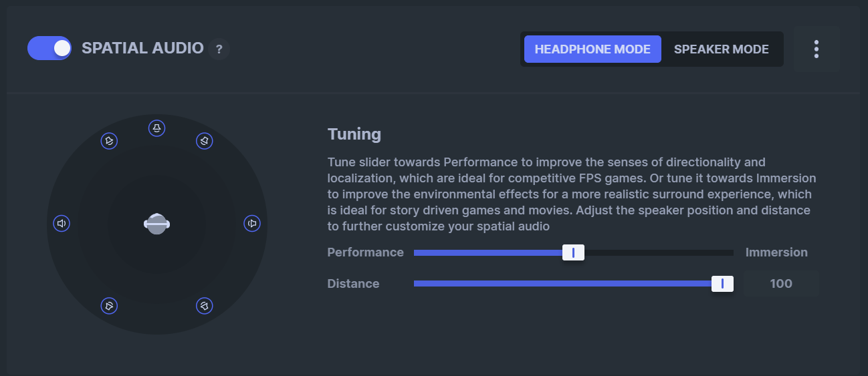Click the Distance value field showing 100
This screenshot has width=868, height=376.
(x=781, y=284)
